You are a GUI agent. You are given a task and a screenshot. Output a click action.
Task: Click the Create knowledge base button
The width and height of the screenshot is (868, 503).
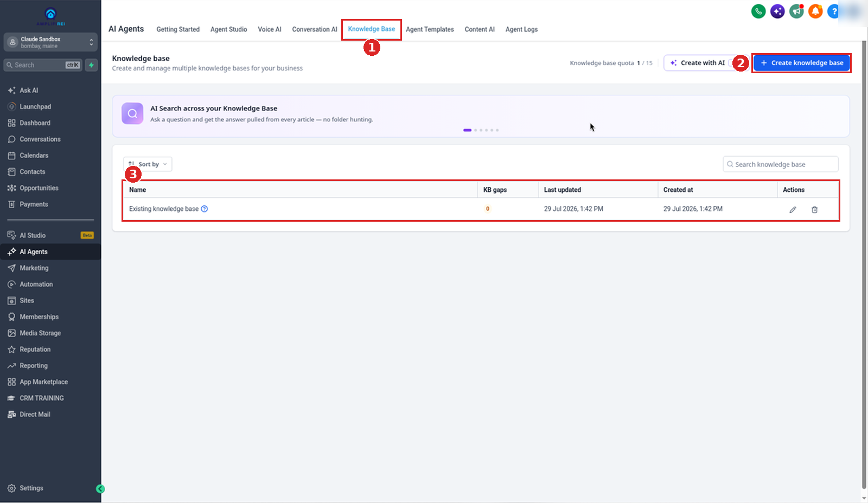[802, 63]
